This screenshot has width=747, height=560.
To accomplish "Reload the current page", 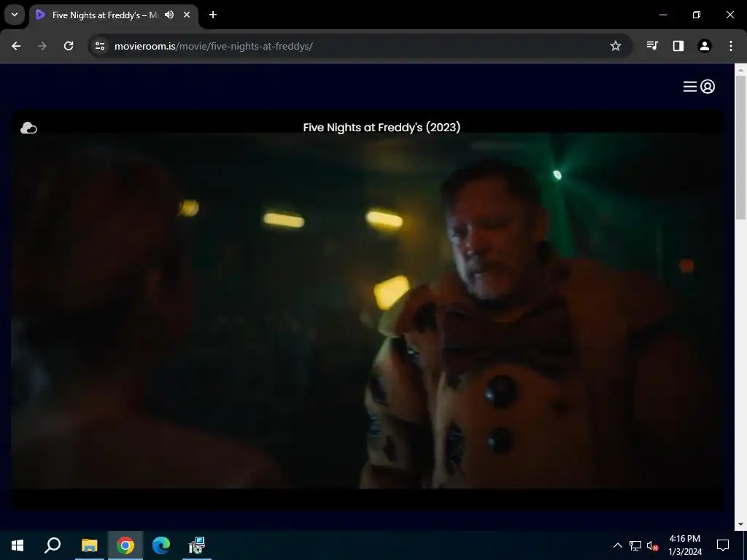I will pyautogui.click(x=69, y=46).
